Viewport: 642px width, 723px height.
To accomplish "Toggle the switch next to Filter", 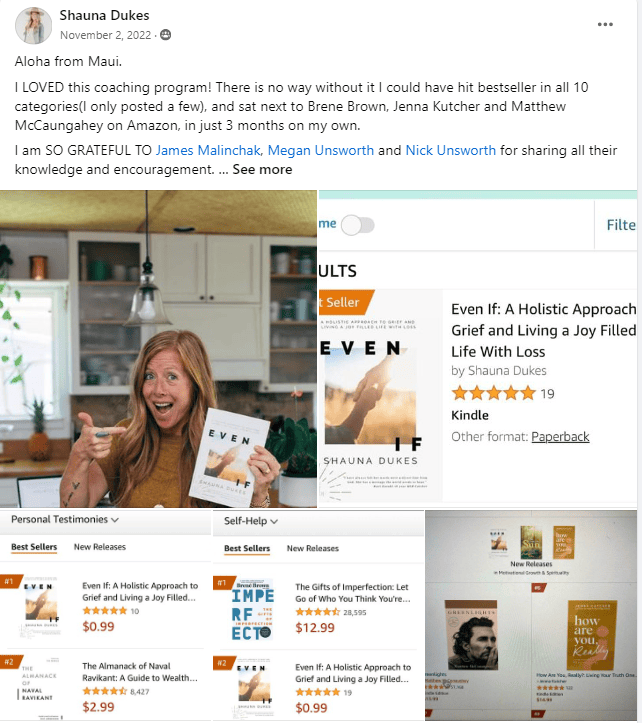I will coord(358,225).
